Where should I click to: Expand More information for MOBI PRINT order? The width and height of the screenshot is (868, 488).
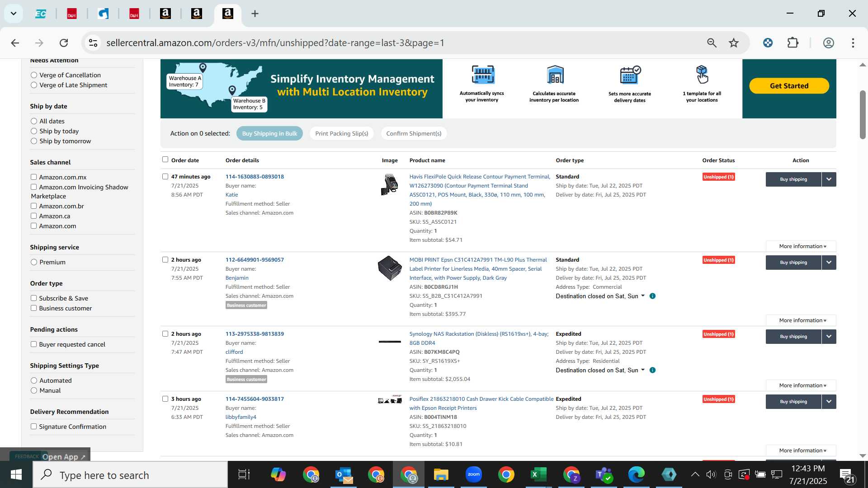[x=801, y=320]
